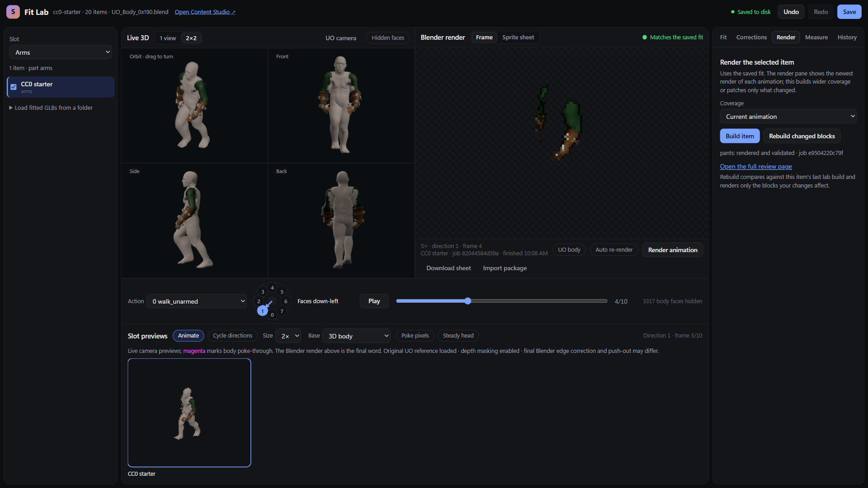Viewport: 868px width, 488px height.
Task: Switch to the Fit tab
Action: [723, 38]
